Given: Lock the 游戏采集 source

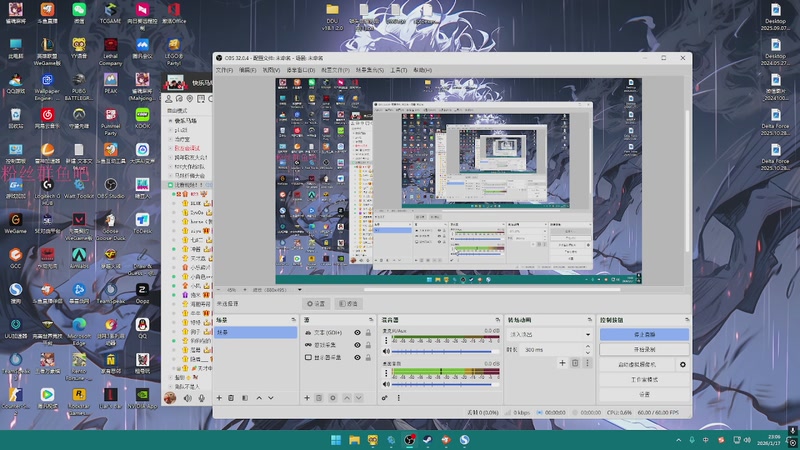Looking at the screenshot, I should tap(368, 345).
